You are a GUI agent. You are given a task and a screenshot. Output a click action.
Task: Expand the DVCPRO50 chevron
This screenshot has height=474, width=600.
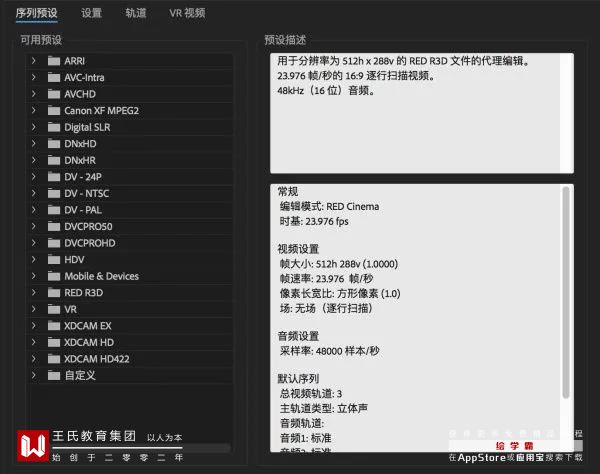(34, 226)
